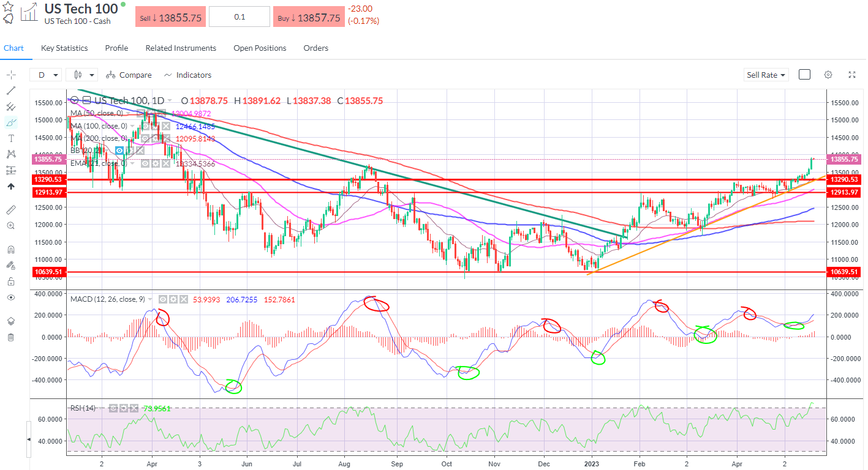Click the Buy 13857.75 button

(x=308, y=17)
